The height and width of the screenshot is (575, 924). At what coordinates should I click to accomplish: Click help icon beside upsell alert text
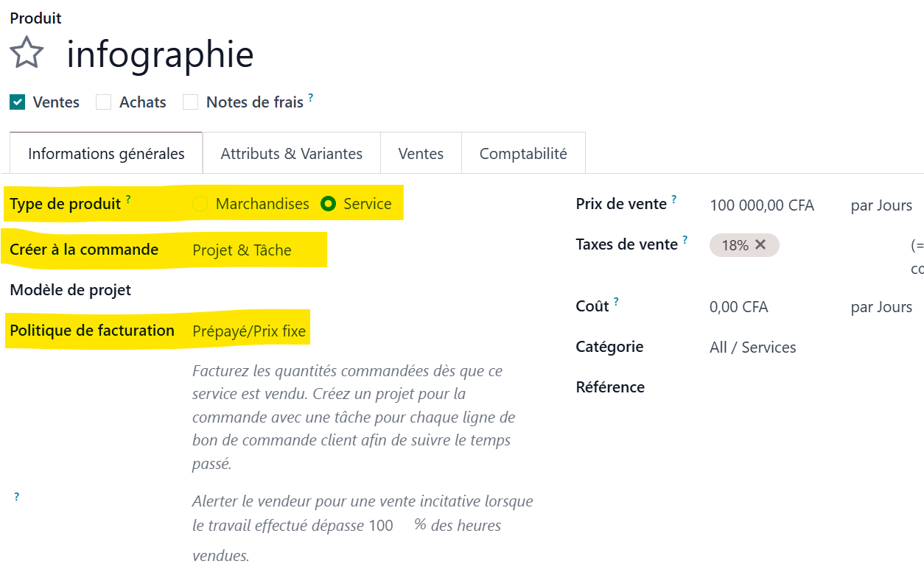tap(16, 497)
